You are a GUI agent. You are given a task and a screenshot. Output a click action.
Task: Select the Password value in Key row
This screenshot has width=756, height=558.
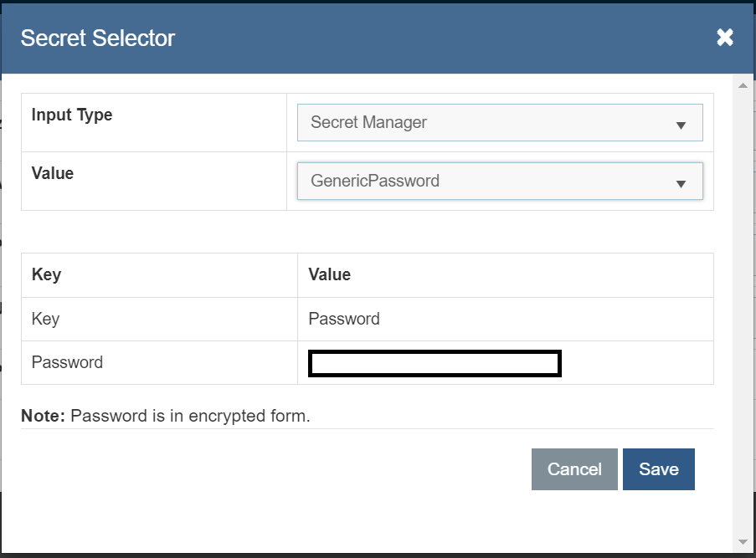344,319
